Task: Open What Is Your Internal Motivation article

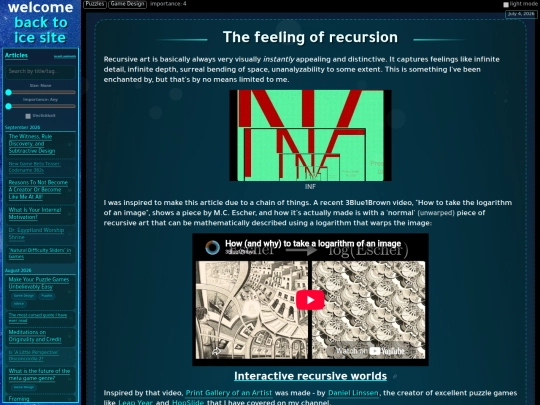Action: [x=35, y=214]
